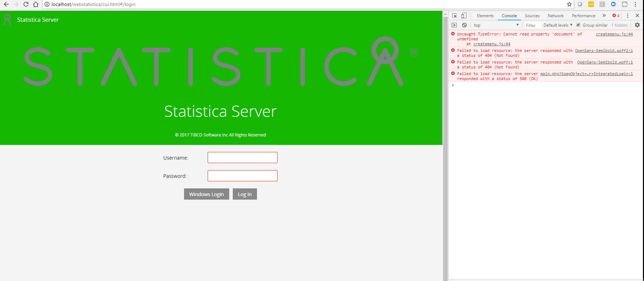Activate DevTools inspect element picker

(x=454, y=15)
